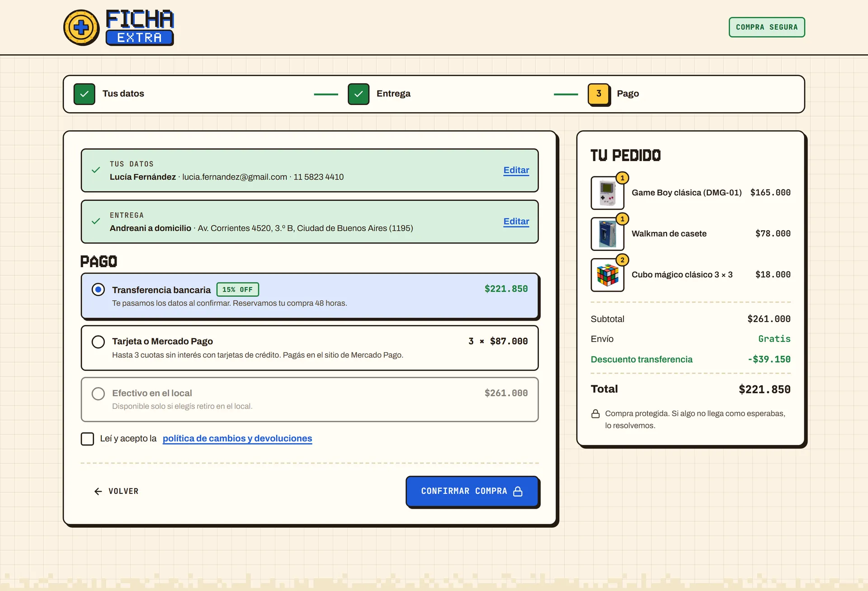This screenshot has width=868, height=591.
Task: Click the $221.850 total amount in order summary
Action: coord(764,389)
